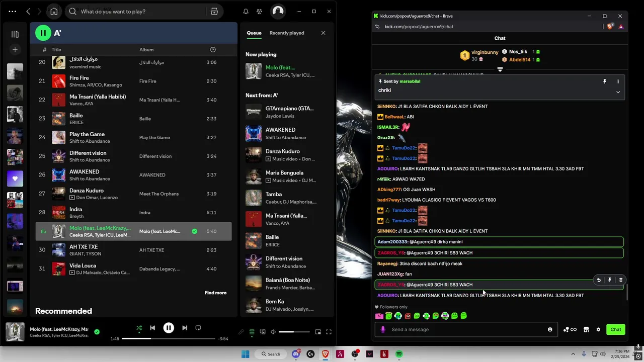Screen dimensions: 644x362
Task: Collapse the Kick chat leaderboard handle
Action: (500, 69)
